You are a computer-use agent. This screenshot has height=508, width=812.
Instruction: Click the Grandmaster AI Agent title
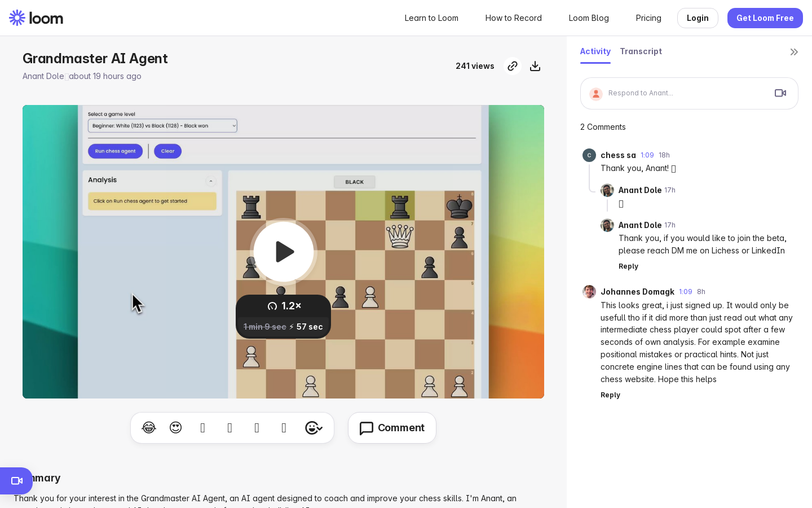tap(95, 59)
